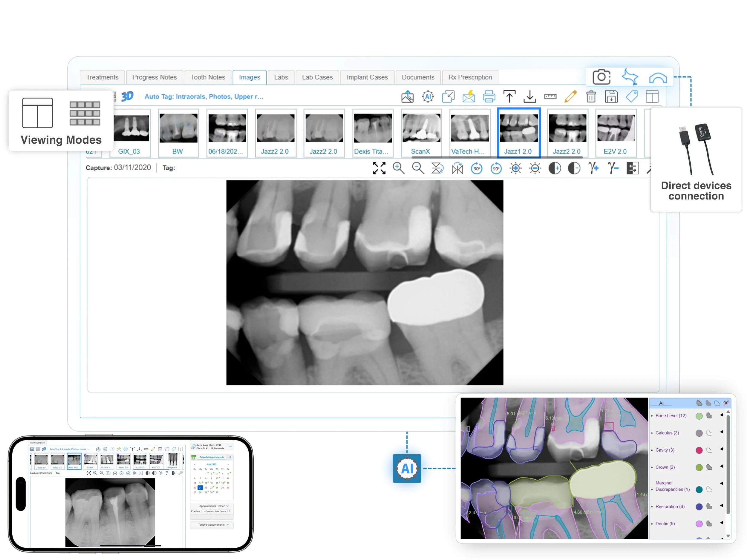The image size is (747, 560).
Task: Toggle the Calculus overlay visibility
Action: click(711, 433)
